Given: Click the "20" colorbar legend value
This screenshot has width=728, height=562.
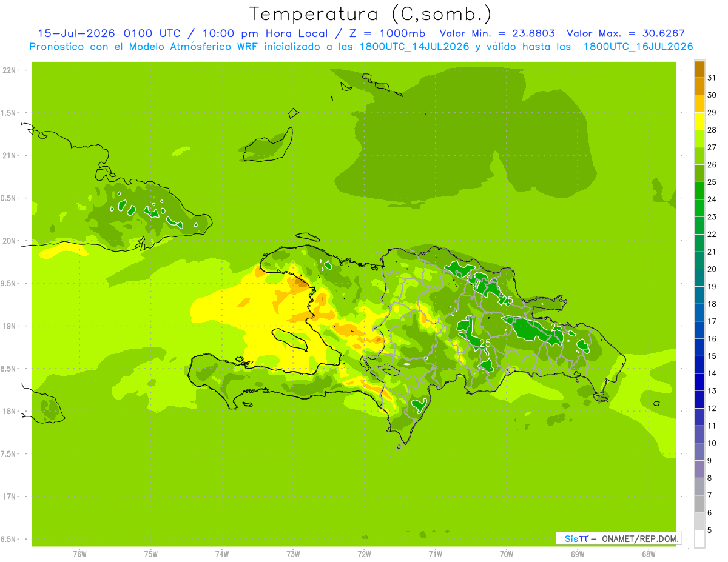Looking at the screenshot, I should point(712,269).
